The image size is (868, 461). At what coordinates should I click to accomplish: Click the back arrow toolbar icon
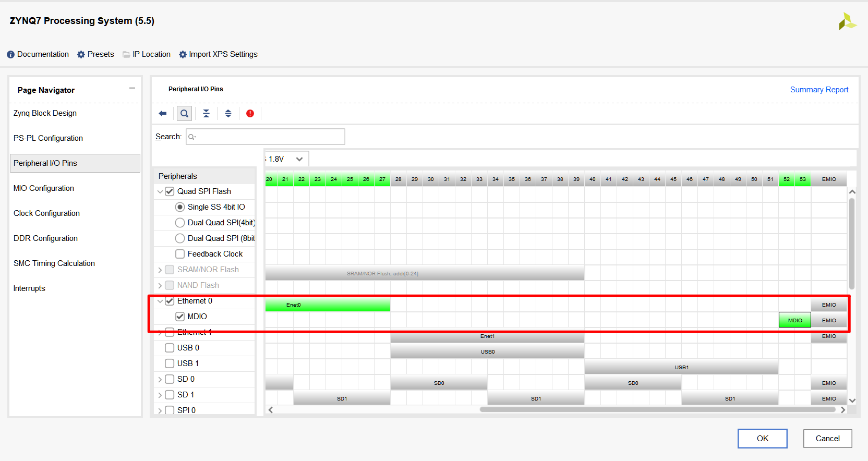[163, 114]
